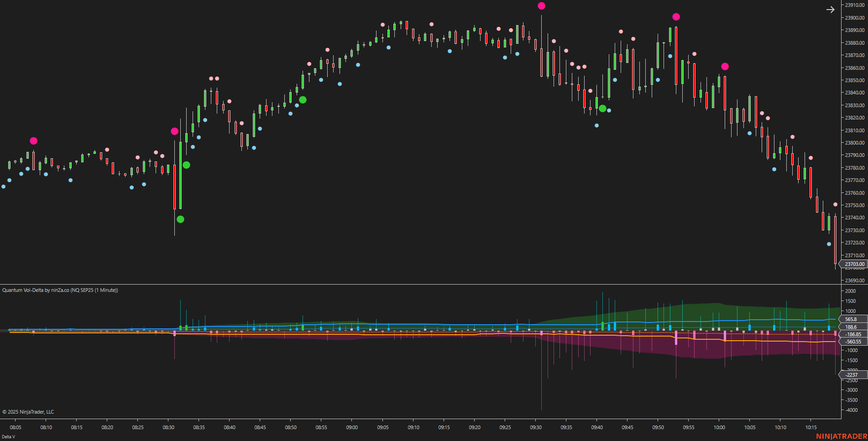Toggle the -2237 delta value marker
Image resolution: width=868 pixels, height=441 pixels.
852,374
